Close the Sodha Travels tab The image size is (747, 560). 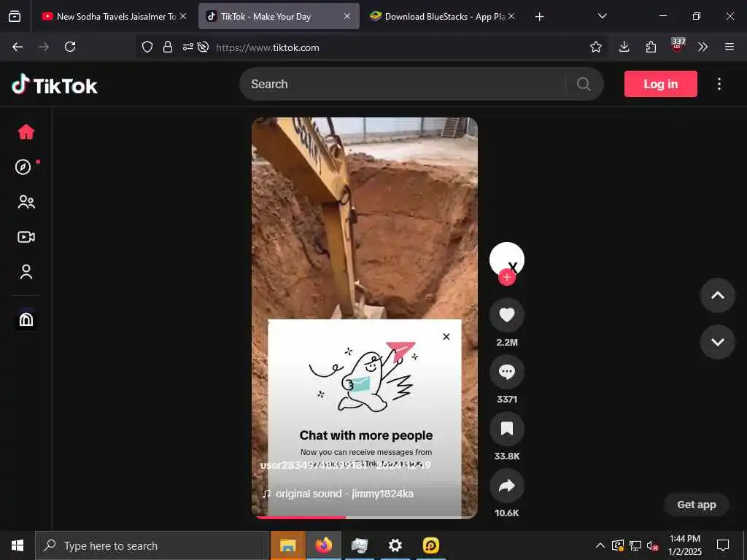pos(183,16)
